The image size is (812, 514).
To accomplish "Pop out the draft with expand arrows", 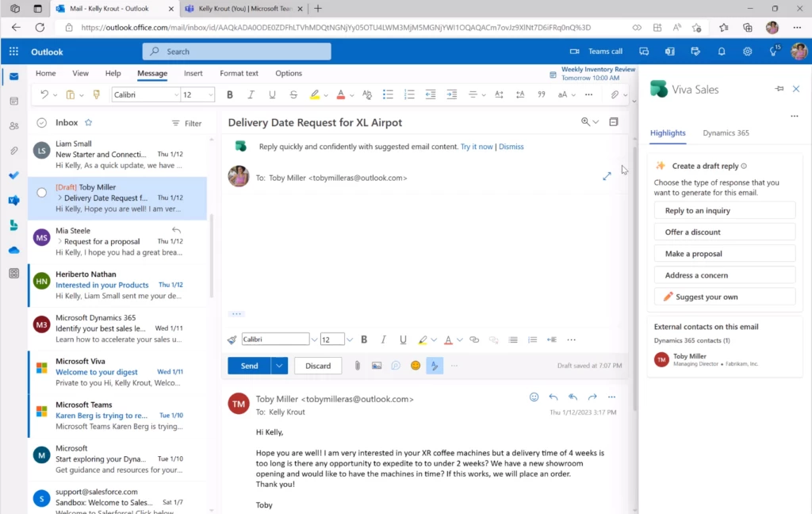I will click(607, 176).
